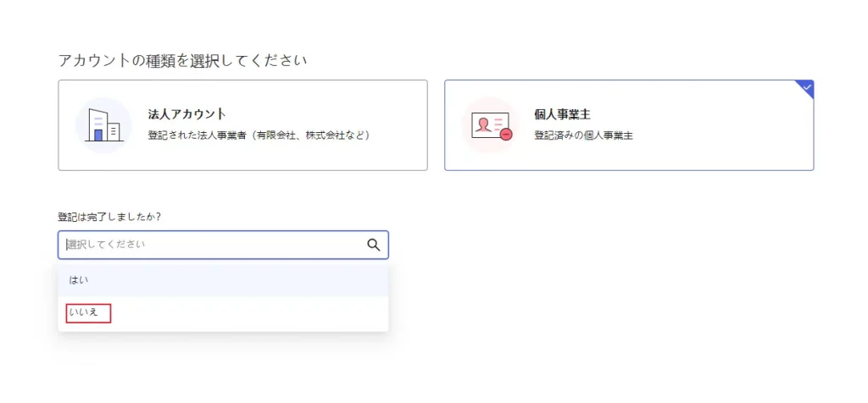Click the 登記済みの個人事業主 description text
868x403 pixels.
click(583, 135)
